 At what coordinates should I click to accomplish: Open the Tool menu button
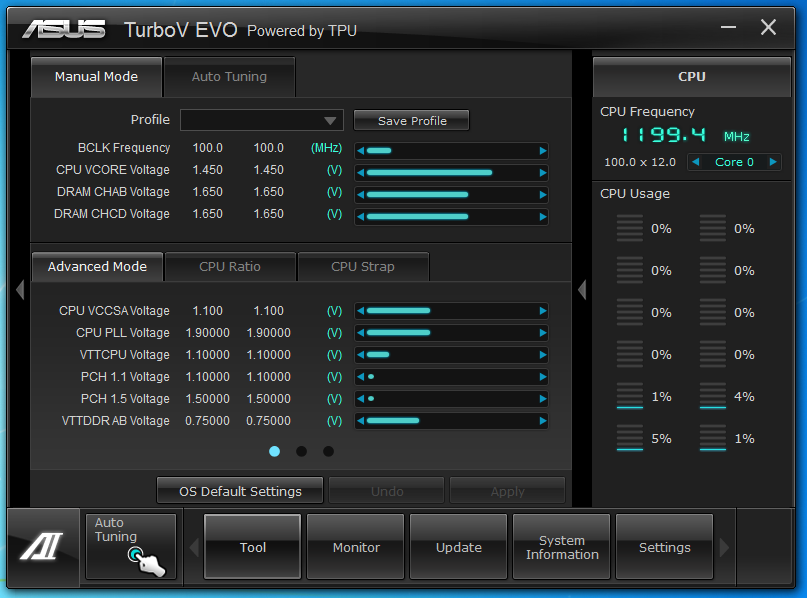tap(253, 547)
